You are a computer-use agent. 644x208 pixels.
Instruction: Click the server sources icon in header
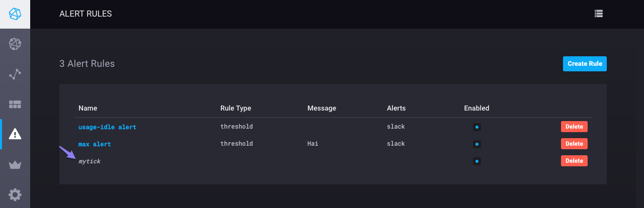click(x=599, y=14)
